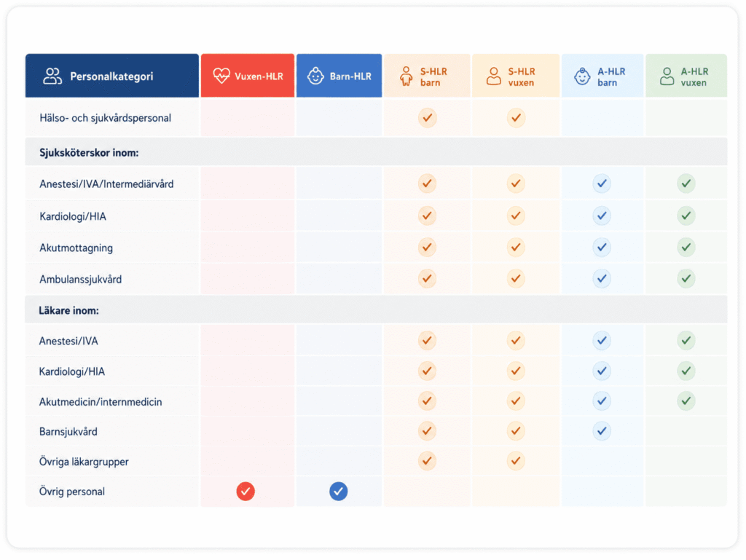Select the Vuxen-HLR column header
This screenshot has height=560, width=746.
point(248,76)
